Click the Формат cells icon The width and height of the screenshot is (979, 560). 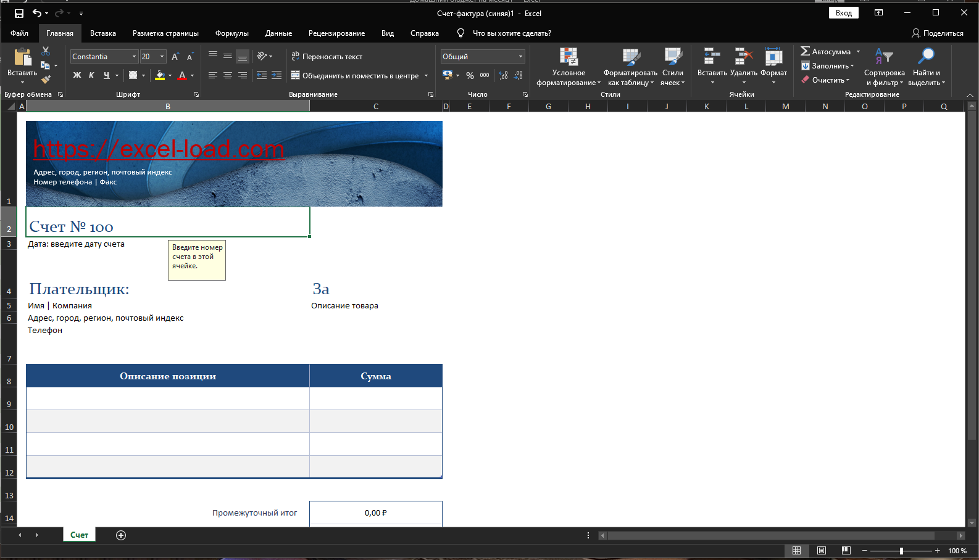pyautogui.click(x=773, y=57)
